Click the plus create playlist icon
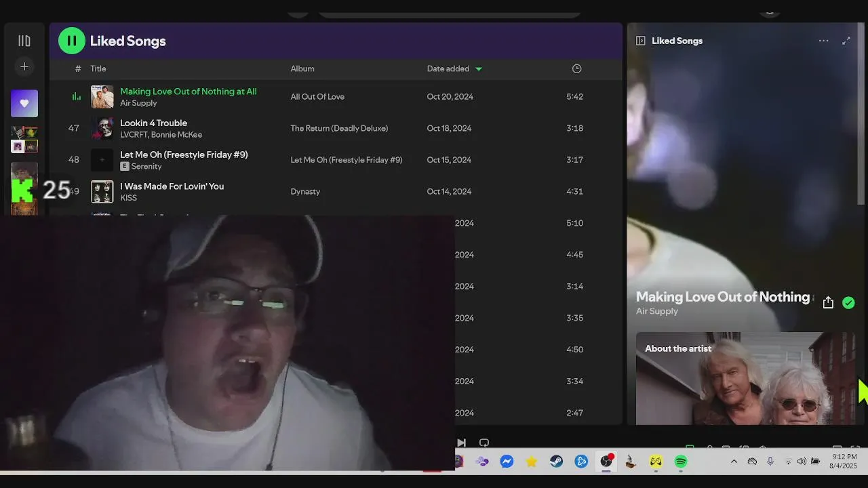This screenshot has height=488, width=868. click(x=24, y=66)
